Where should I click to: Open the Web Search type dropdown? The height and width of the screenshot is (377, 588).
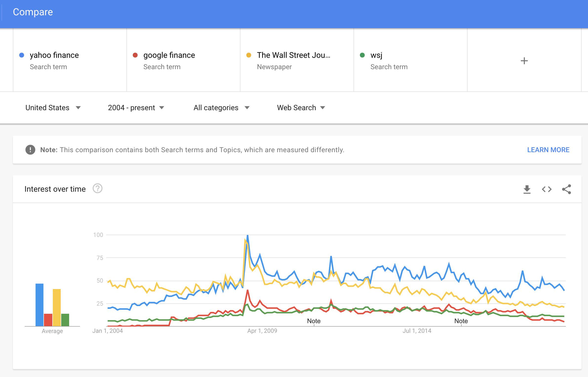(x=301, y=108)
